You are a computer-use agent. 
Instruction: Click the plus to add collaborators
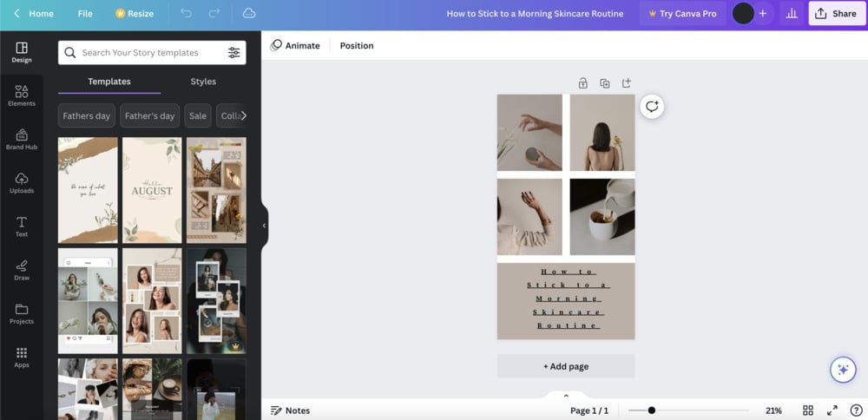click(x=763, y=13)
